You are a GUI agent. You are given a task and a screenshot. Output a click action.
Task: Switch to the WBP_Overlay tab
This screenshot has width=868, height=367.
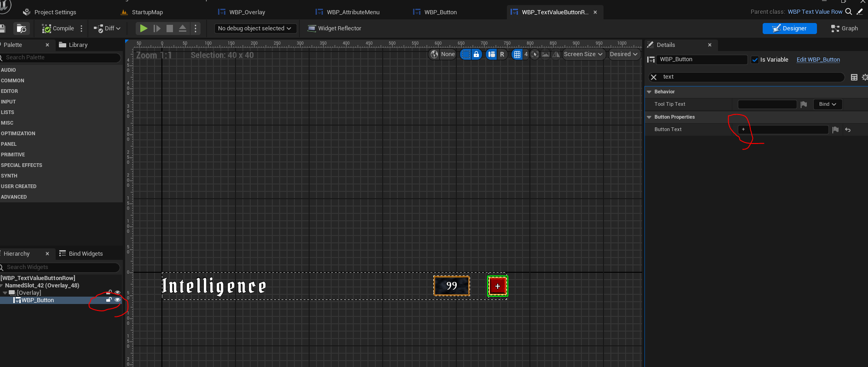241,12
